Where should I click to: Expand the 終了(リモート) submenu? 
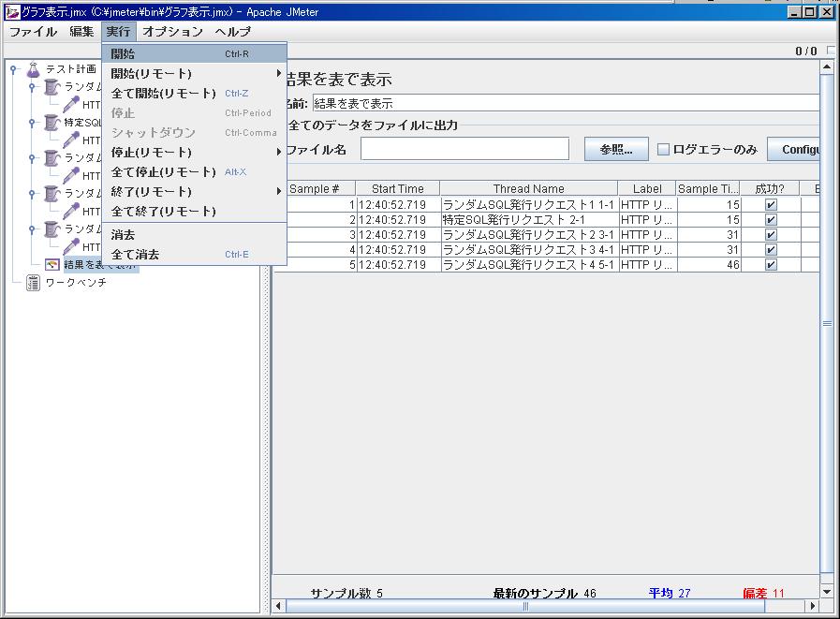[194, 191]
